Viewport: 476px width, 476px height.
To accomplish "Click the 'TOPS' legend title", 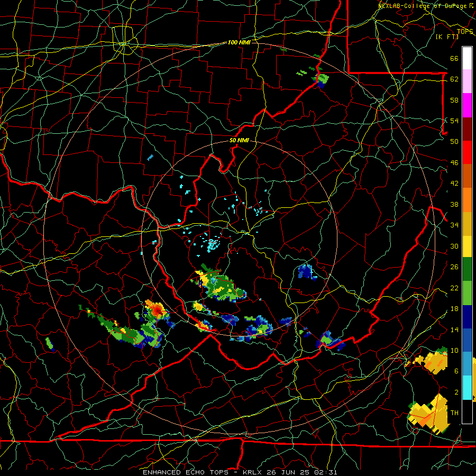I will pyautogui.click(x=465, y=31).
